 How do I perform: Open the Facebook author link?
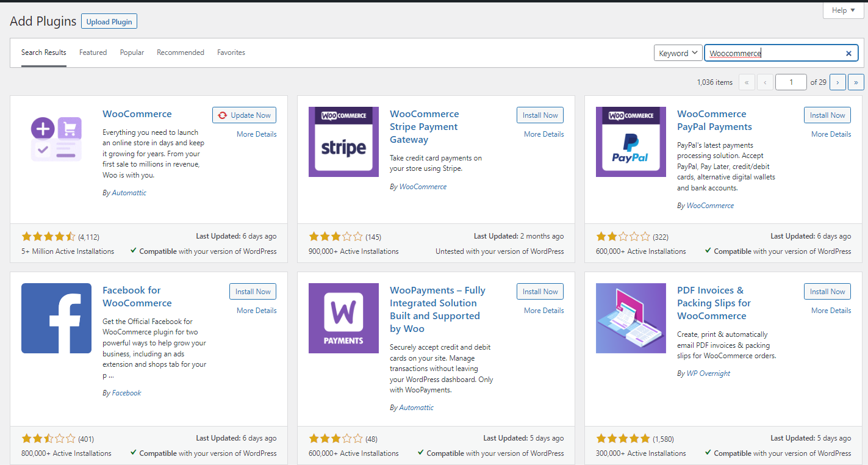pyautogui.click(x=126, y=393)
